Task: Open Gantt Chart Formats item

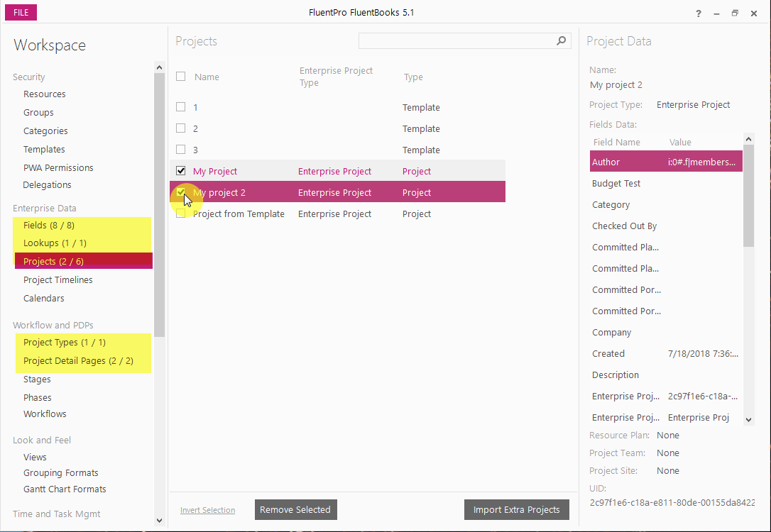Action: pos(65,489)
